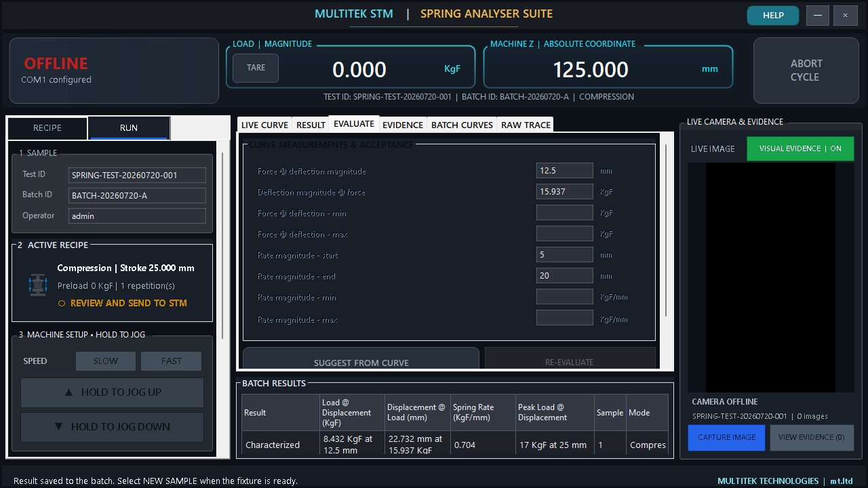Screen dimensions: 868x488
Task: Edit Rate magnitude - end field
Action: point(565,276)
